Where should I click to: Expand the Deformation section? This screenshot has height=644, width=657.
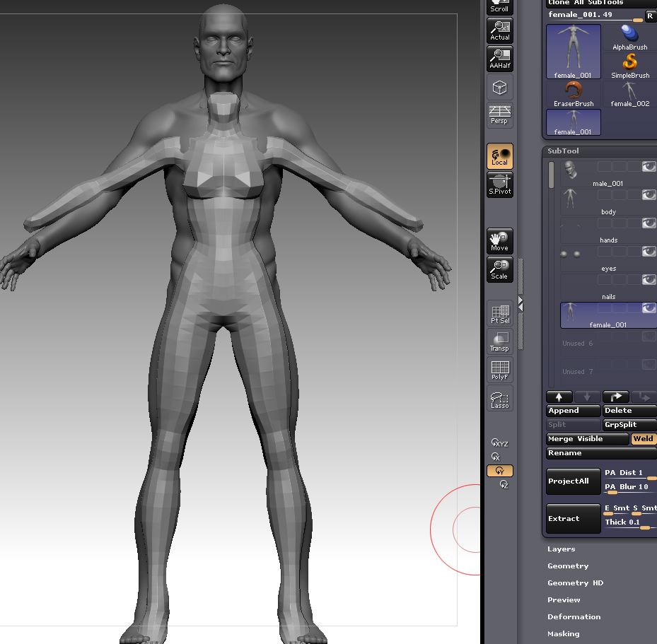point(574,617)
